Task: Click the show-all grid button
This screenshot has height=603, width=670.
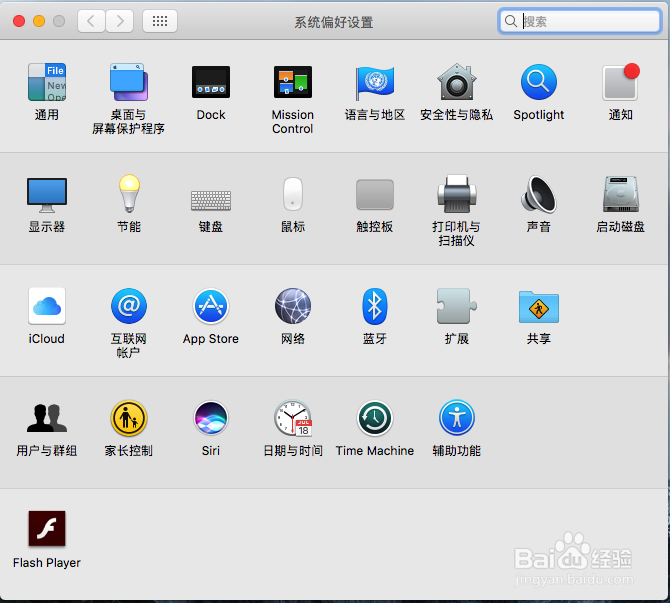Action: click(160, 21)
